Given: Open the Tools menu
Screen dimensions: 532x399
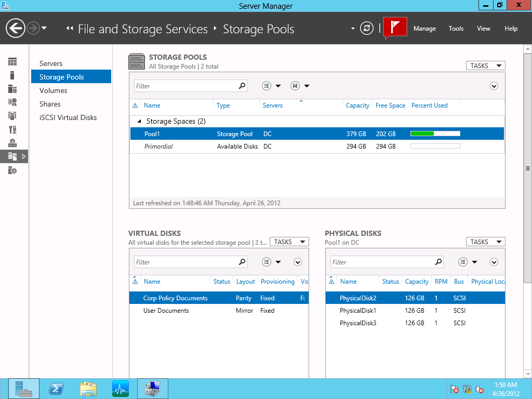Looking at the screenshot, I should [x=456, y=29].
